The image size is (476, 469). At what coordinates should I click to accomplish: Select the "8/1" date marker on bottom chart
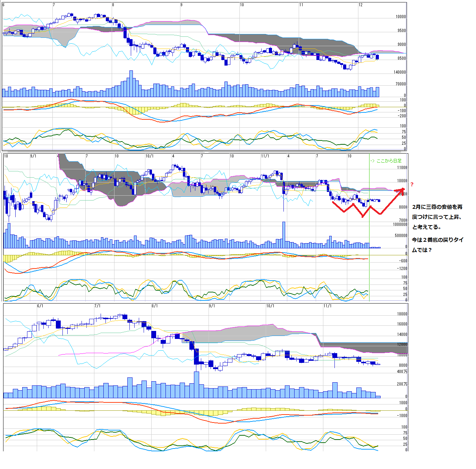(x=155, y=306)
